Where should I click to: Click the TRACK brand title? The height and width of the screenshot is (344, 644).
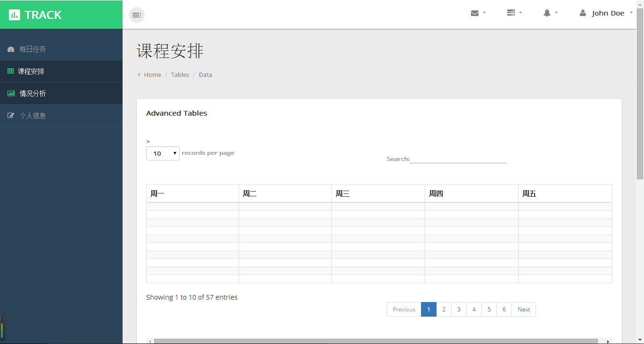[x=43, y=15]
